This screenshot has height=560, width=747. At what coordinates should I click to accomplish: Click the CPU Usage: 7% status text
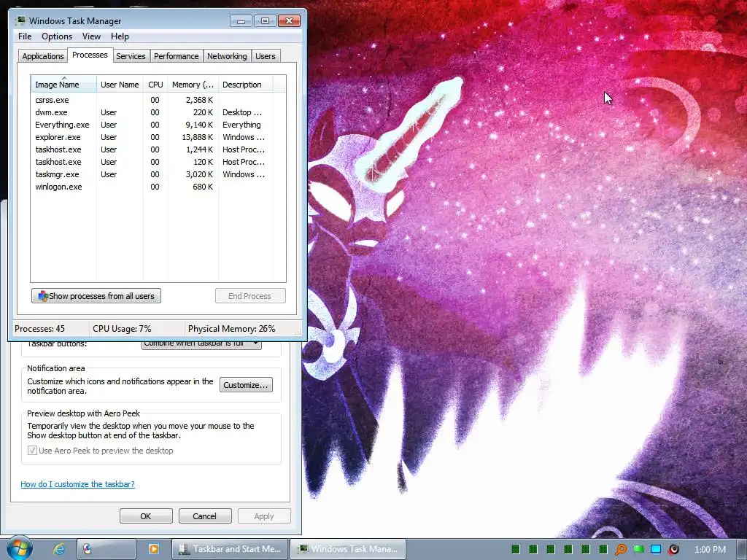tap(122, 329)
